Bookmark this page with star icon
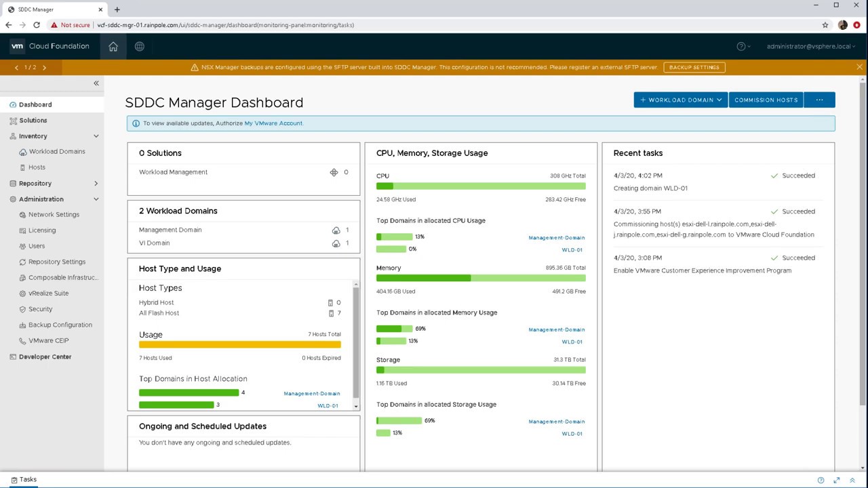The width and height of the screenshot is (868, 488). point(825,25)
